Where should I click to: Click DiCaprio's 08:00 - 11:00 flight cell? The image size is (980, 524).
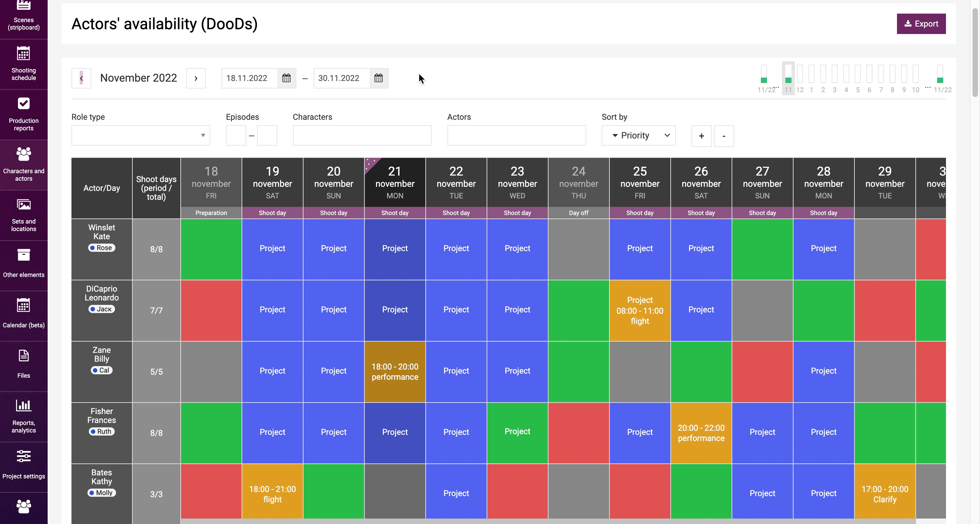coord(640,311)
